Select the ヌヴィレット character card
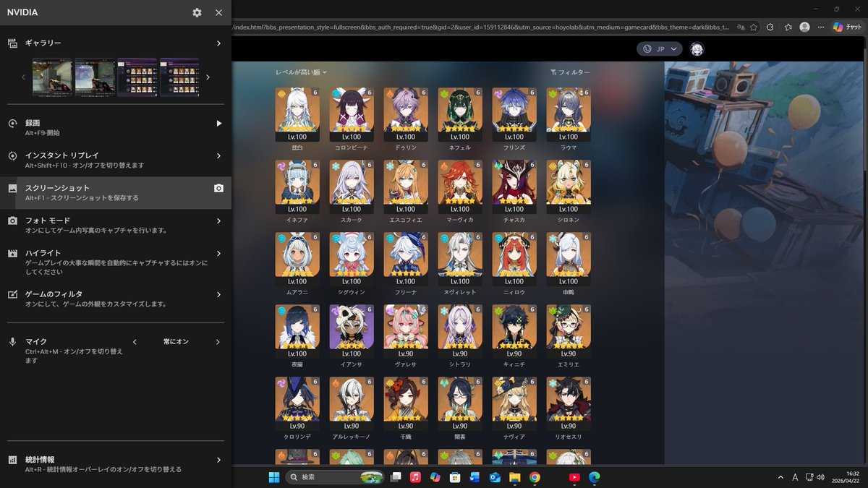Viewport: 868px width, 488px height. [460, 260]
